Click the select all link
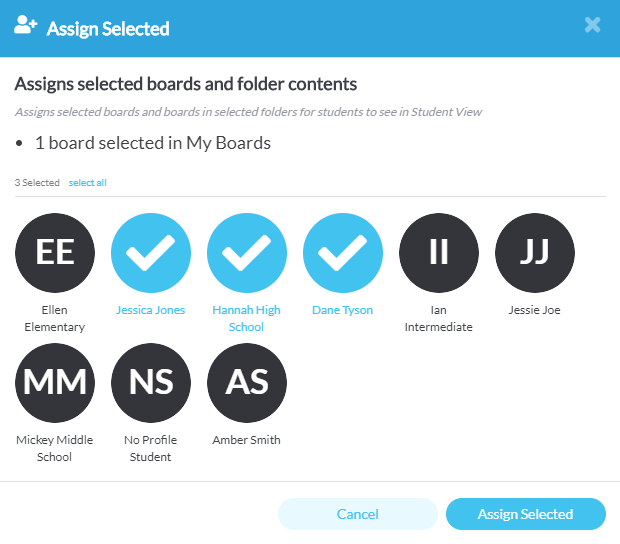The height and width of the screenshot is (544, 620). tap(87, 183)
